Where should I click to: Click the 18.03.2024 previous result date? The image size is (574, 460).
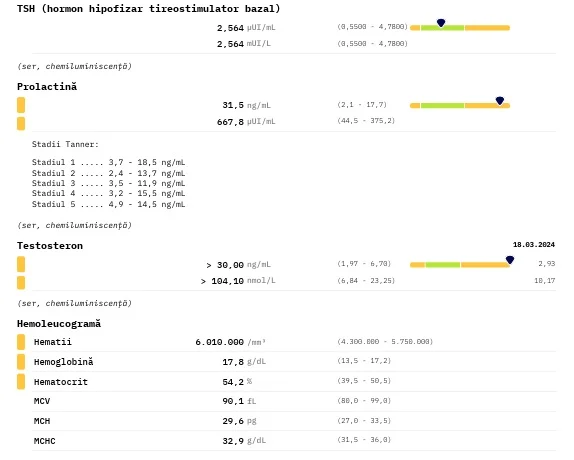pyautogui.click(x=534, y=244)
